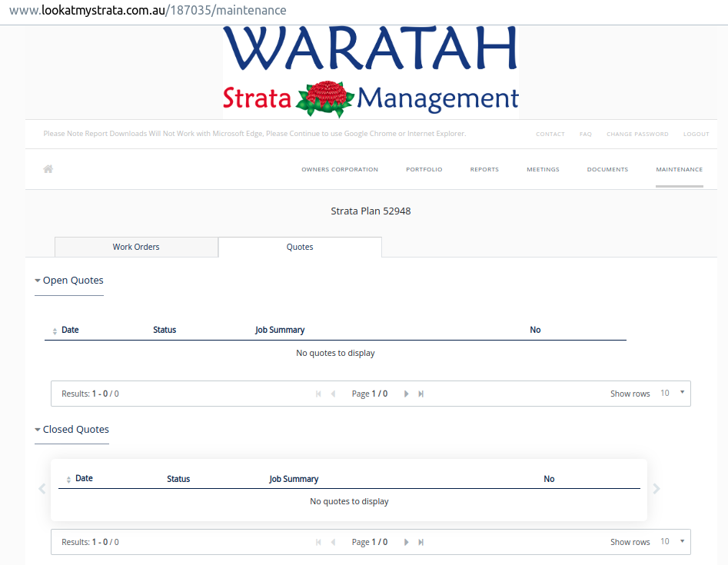The height and width of the screenshot is (565, 728).
Task: Go to first page in Open Quotes pager
Action: coord(318,394)
